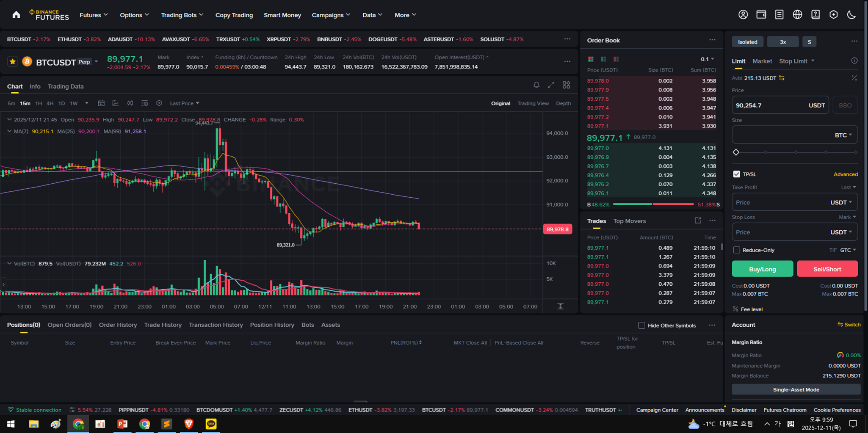
Task: Reset chart scale icon at bottom right
Action: pyautogui.click(x=560, y=306)
